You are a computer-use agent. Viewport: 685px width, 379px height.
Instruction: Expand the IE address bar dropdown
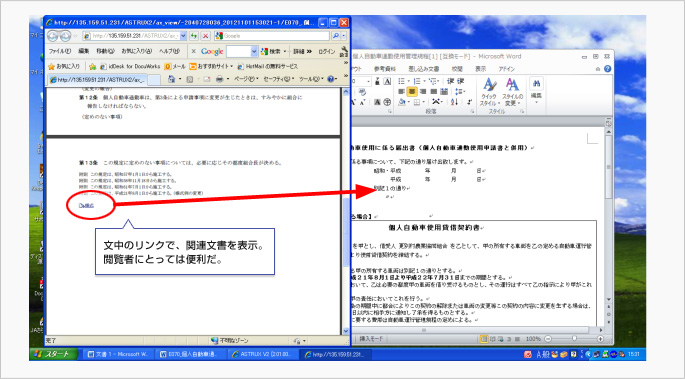click(x=183, y=36)
